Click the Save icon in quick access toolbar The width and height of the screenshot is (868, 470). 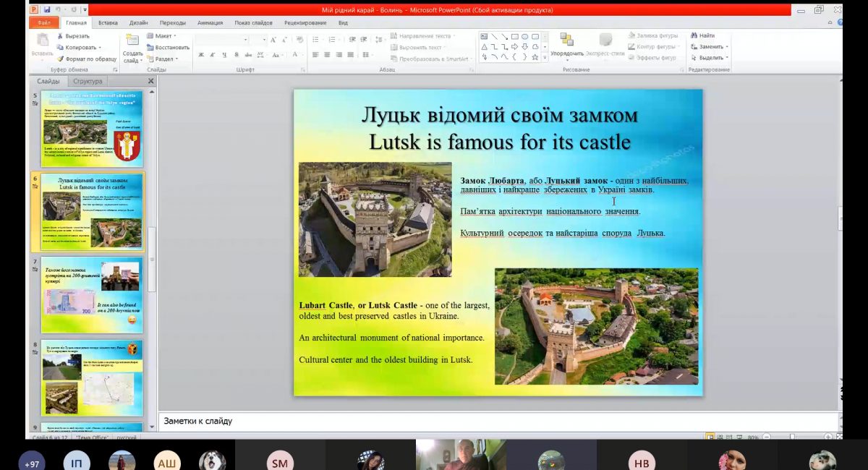point(47,10)
